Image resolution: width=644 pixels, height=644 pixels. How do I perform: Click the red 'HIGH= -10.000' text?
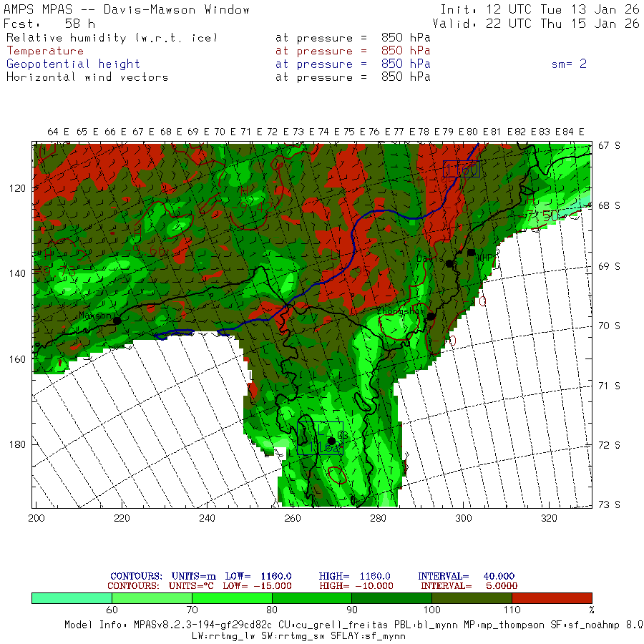click(356, 586)
